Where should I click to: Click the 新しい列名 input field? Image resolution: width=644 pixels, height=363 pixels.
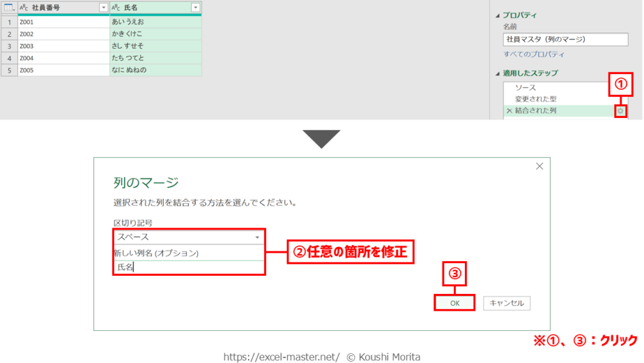(x=189, y=267)
